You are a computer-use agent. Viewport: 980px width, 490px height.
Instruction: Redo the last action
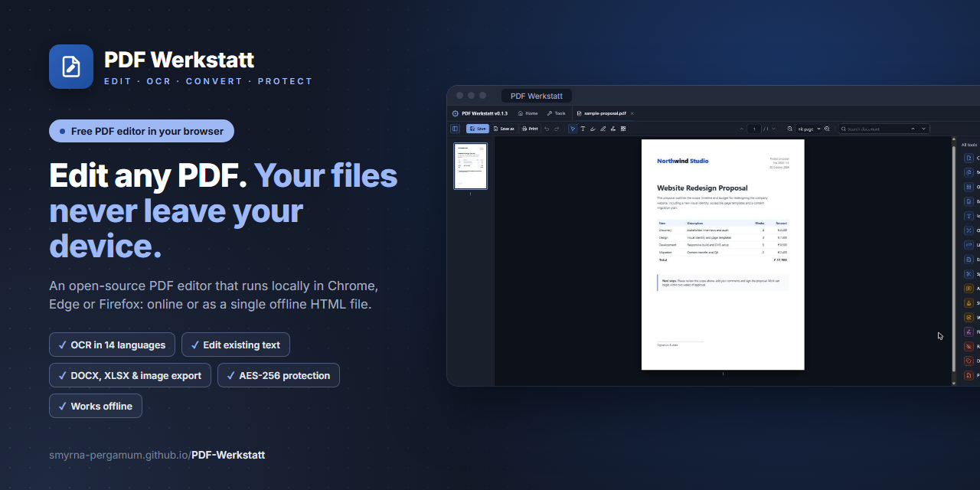(x=557, y=129)
